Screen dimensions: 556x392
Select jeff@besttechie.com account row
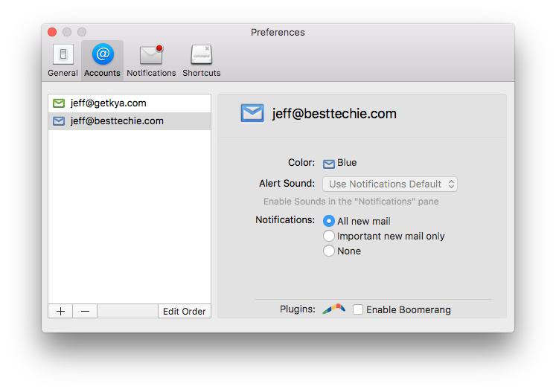click(117, 121)
